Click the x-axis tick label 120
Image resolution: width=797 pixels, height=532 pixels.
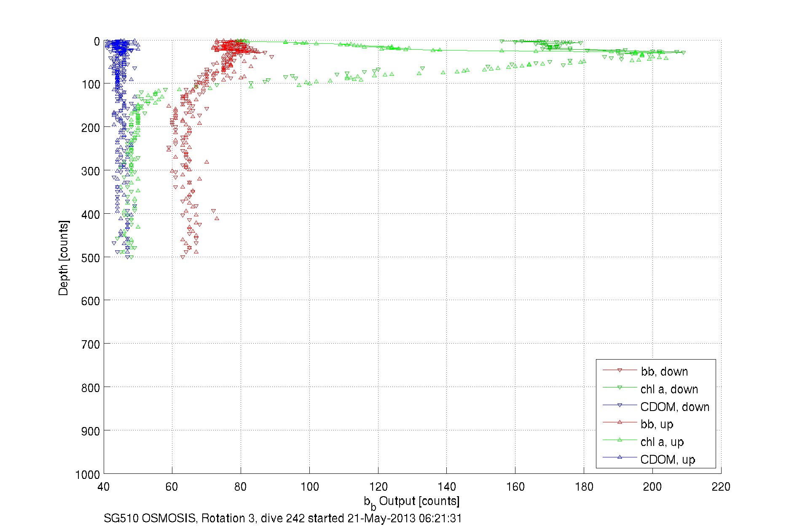(378, 487)
